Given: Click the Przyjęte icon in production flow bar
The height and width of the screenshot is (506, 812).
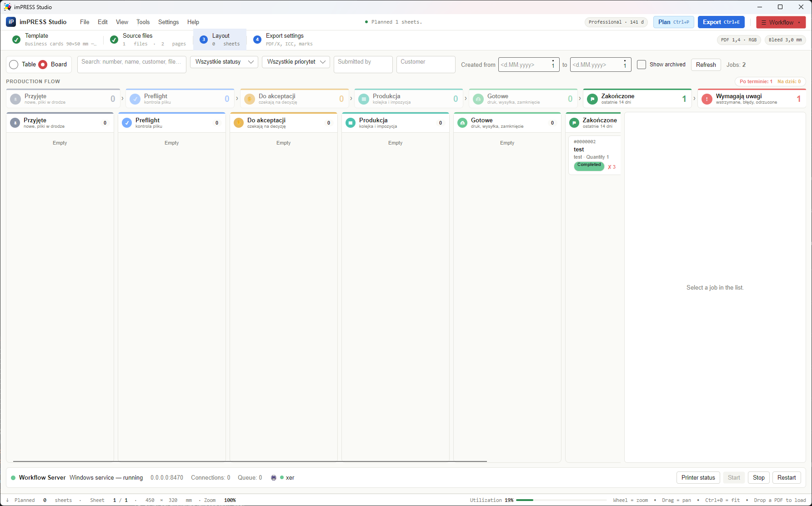Looking at the screenshot, I should coord(15,99).
